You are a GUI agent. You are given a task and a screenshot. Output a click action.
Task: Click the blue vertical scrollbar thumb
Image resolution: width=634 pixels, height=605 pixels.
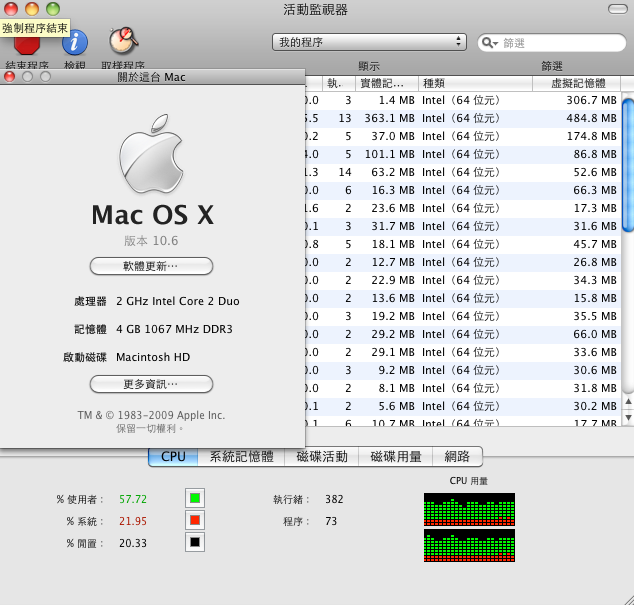point(628,165)
